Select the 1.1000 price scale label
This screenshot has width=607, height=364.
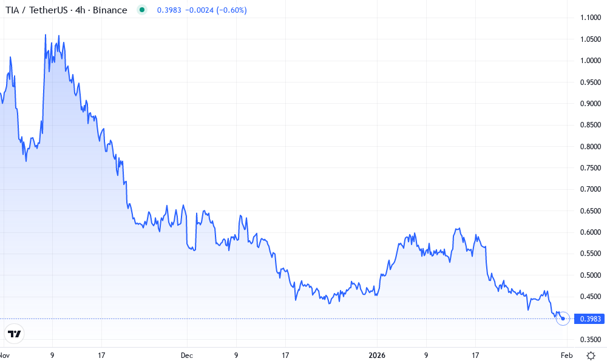click(x=591, y=18)
